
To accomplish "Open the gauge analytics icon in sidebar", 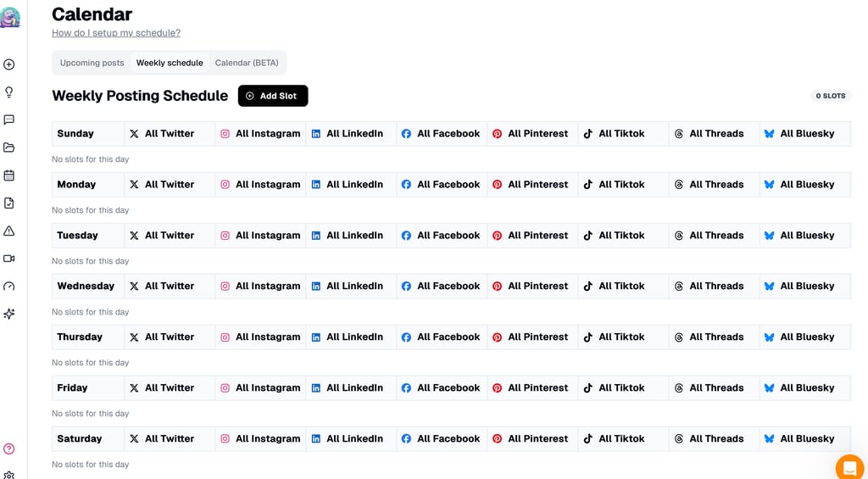I will tap(9, 287).
